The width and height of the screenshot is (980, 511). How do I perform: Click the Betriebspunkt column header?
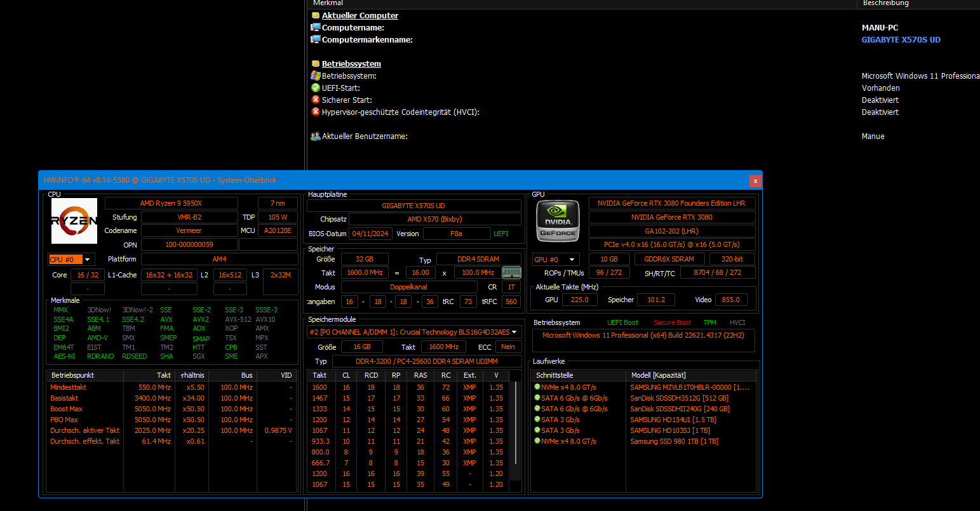85,375
